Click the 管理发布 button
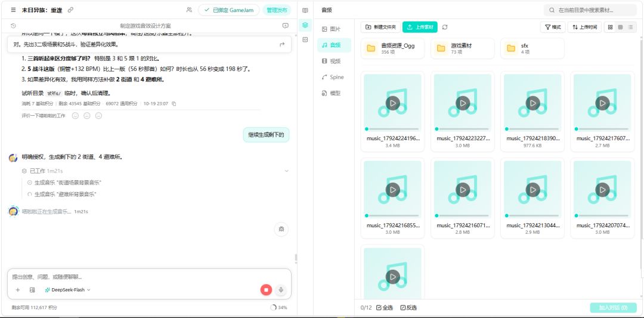Image resolution: width=644 pixels, height=318 pixels. tap(277, 10)
